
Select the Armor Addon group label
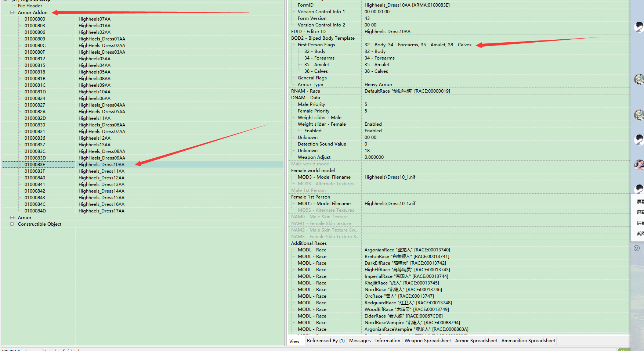point(33,12)
